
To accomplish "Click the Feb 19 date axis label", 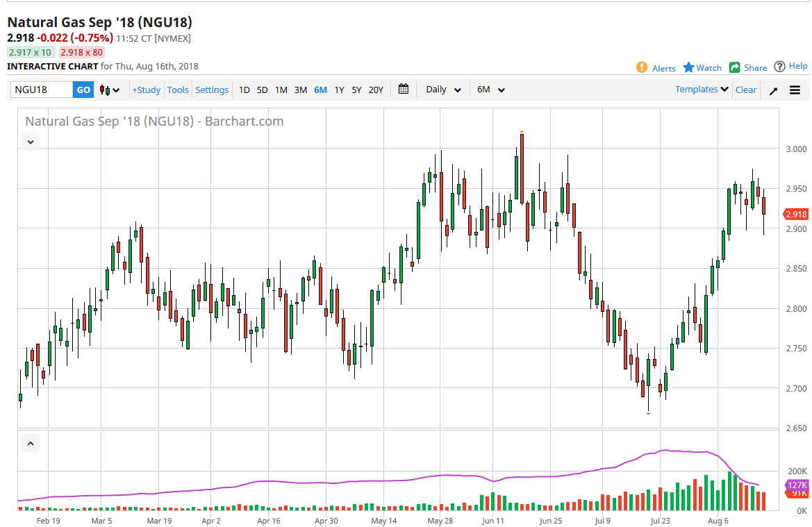I will click(x=48, y=521).
